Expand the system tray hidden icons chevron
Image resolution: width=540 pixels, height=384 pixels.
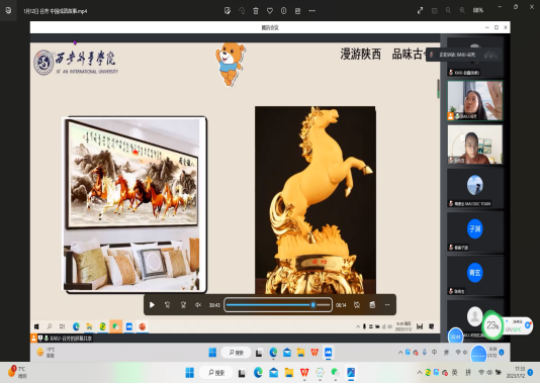(x=419, y=373)
